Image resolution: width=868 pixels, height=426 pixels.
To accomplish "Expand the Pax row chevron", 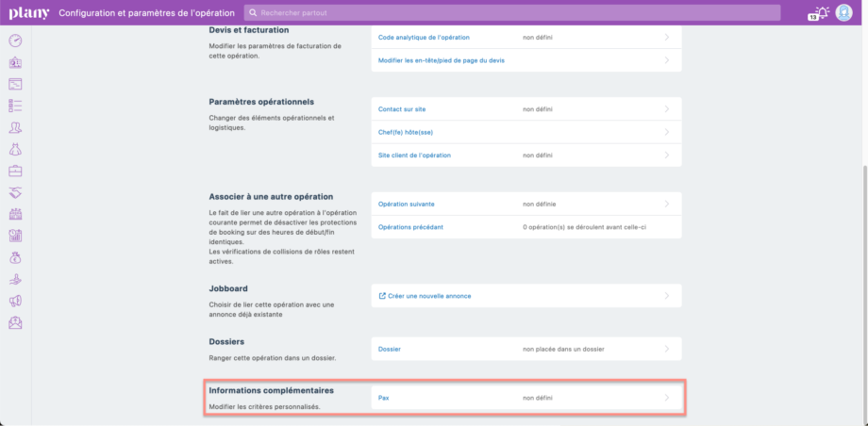I will pyautogui.click(x=667, y=398).
